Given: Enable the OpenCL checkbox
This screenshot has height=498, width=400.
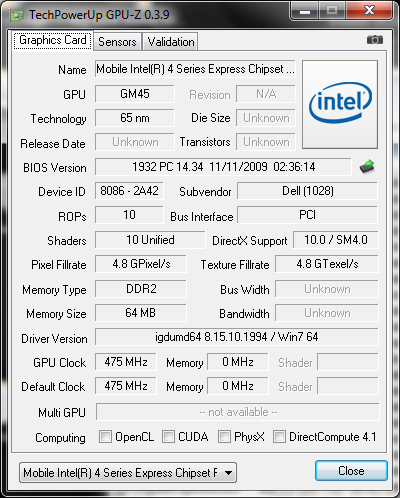Looking at the screenshot, I should click(105, 437).
